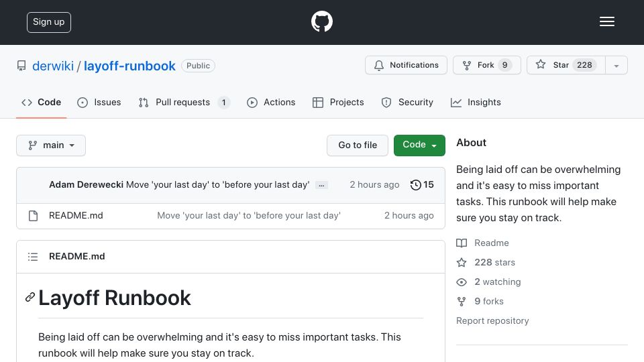Click the Report repository link

492,320
